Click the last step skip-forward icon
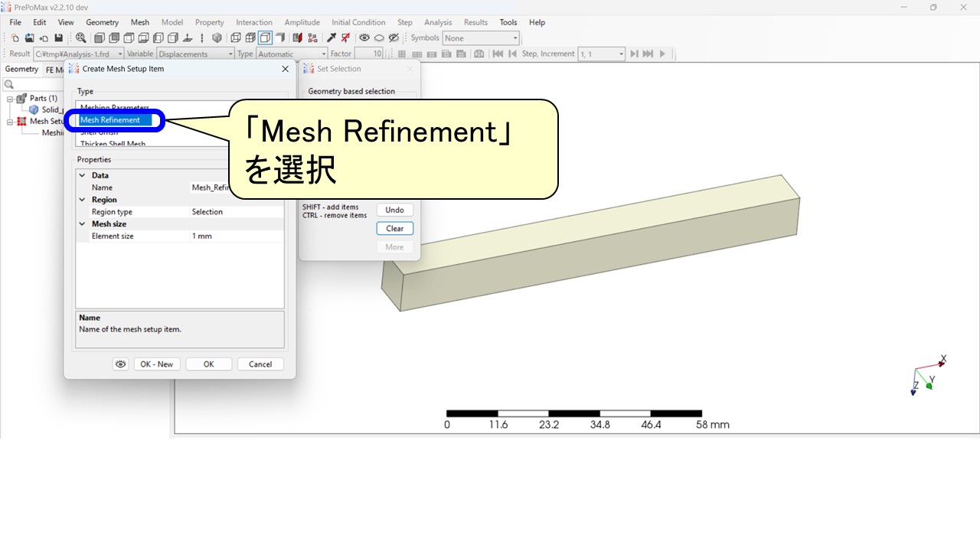980x551 pixels. point(648,54)
